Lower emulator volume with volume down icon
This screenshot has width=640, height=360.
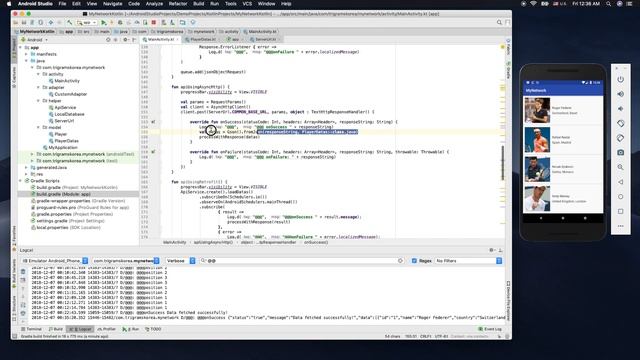(x=620, y=109)
